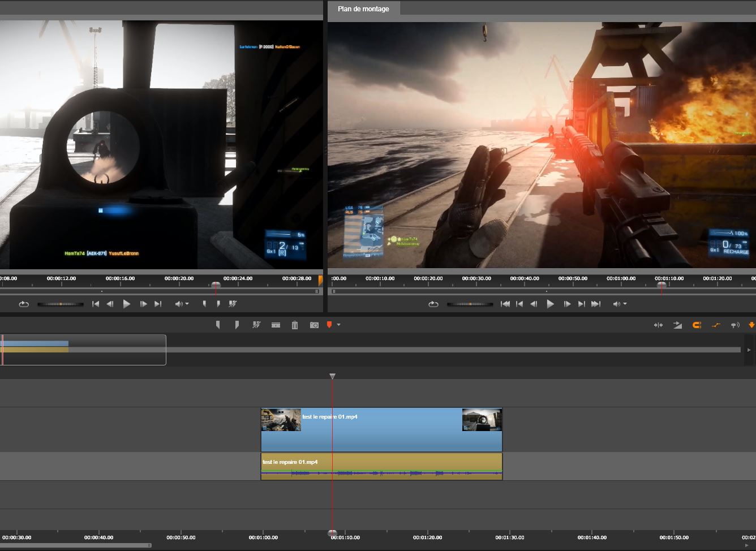Step back one frame in timeline player
Screen dimensions: 756x551
534,304
